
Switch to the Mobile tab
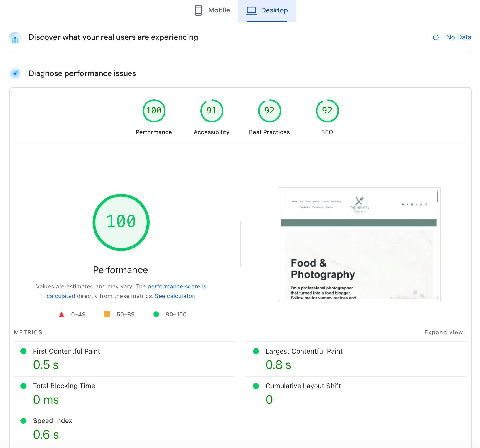point(219,10)
